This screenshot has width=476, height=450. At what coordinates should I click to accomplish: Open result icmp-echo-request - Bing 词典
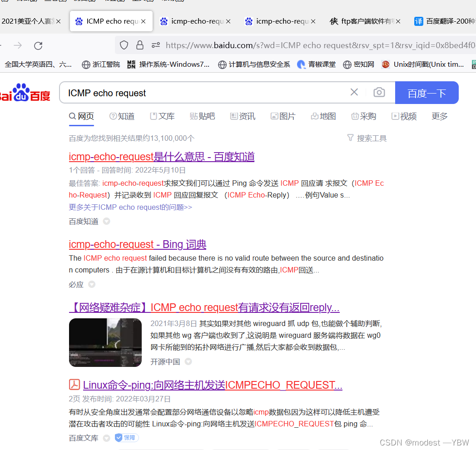[138, 244]
